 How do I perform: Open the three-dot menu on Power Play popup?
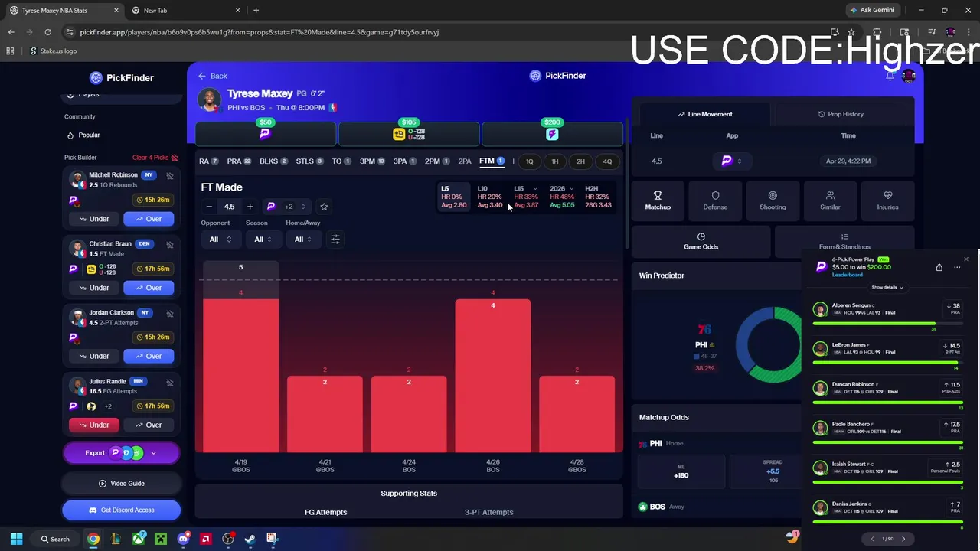pyautogui.click(x=956, y=267)
